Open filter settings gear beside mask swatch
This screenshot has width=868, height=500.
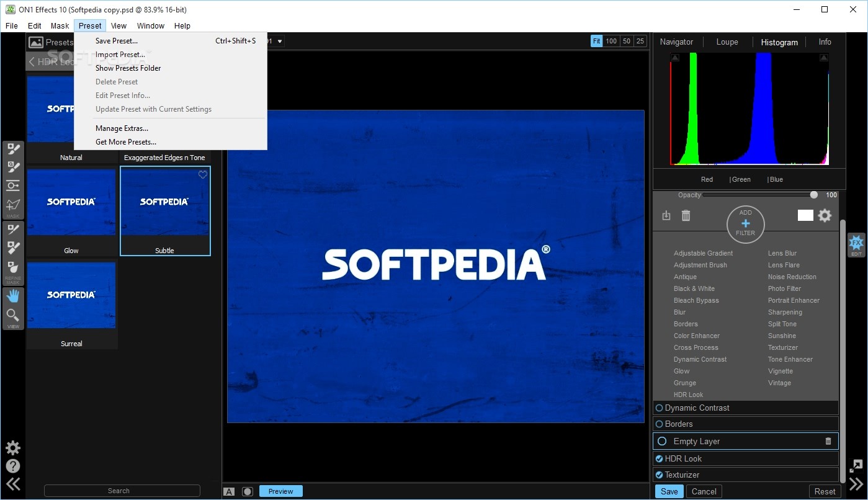click(825, 215)
